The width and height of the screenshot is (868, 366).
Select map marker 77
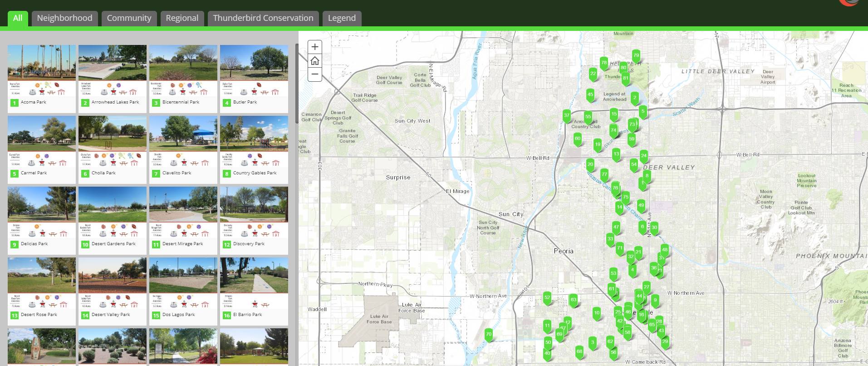tap(604, 174)
